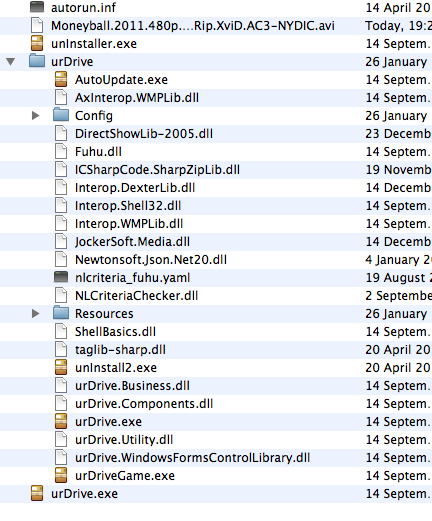The width and height of the screenshot is (432, 521).
Task: Select the AutoUpdate.exe file name
Action: 121,80
